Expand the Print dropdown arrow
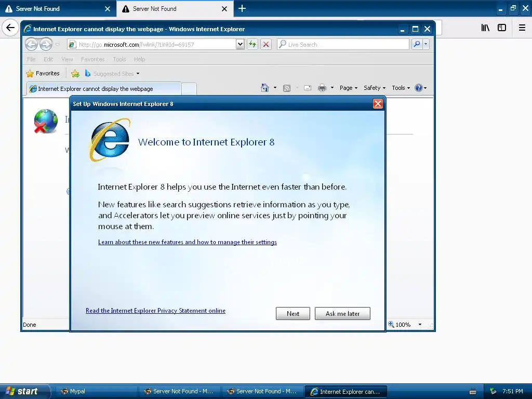This screenshot has height=399, width=532. pos(332,88)
